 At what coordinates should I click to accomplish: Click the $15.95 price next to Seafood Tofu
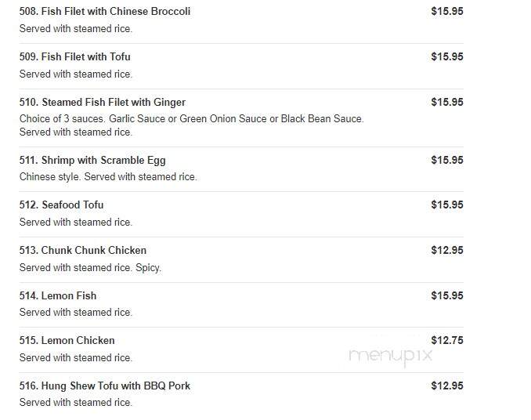447,205
